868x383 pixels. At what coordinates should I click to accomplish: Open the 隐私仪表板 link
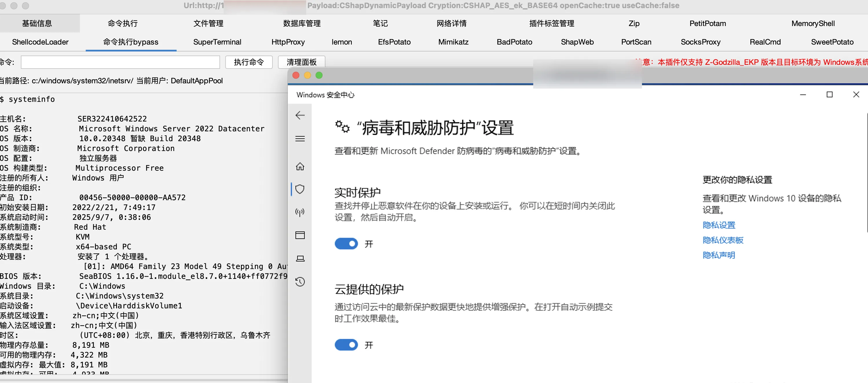pos(723,240)
